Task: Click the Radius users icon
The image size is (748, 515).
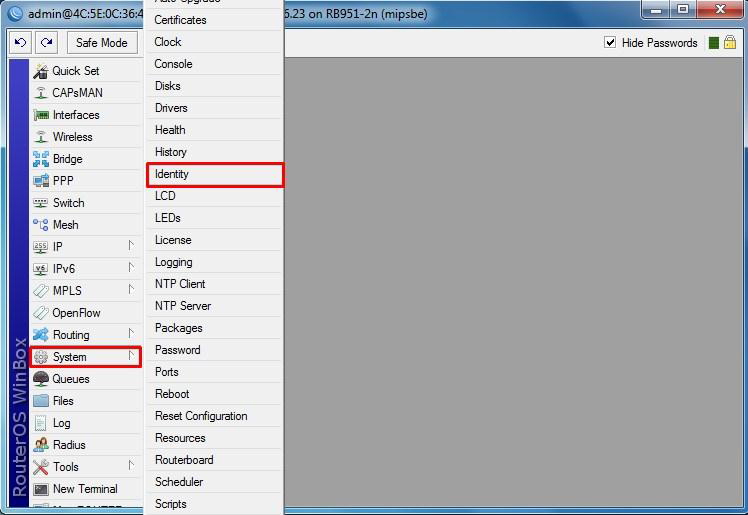Action: coord(41,445)
